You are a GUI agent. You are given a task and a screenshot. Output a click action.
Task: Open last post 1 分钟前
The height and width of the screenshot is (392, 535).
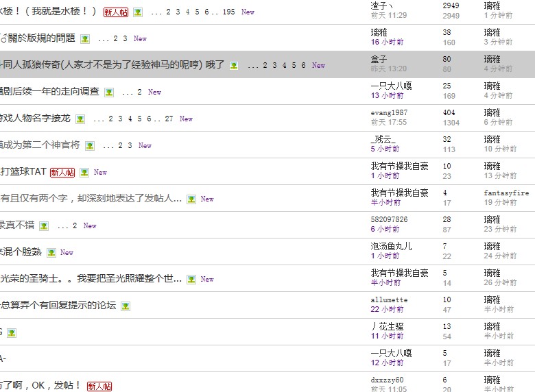[498, 15]
